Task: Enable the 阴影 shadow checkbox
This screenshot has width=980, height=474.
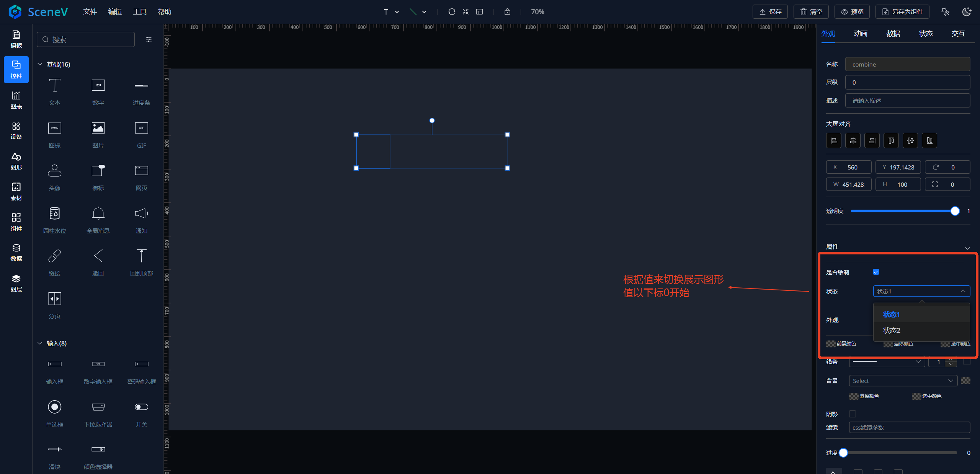Action: pyautogui.click(x=853, y=414)
